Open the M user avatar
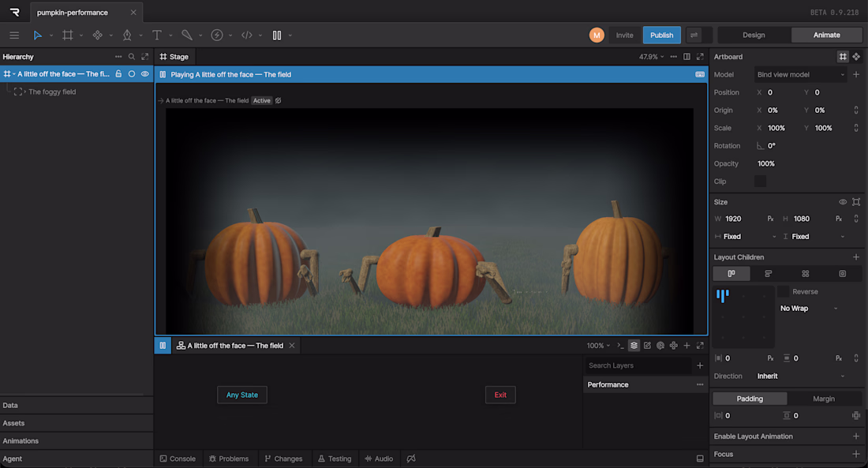This screenshot has width=868, height=468. 597,35
